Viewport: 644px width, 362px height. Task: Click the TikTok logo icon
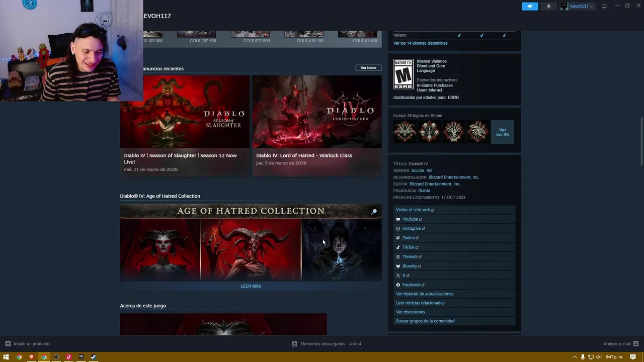tap(398, 247)
